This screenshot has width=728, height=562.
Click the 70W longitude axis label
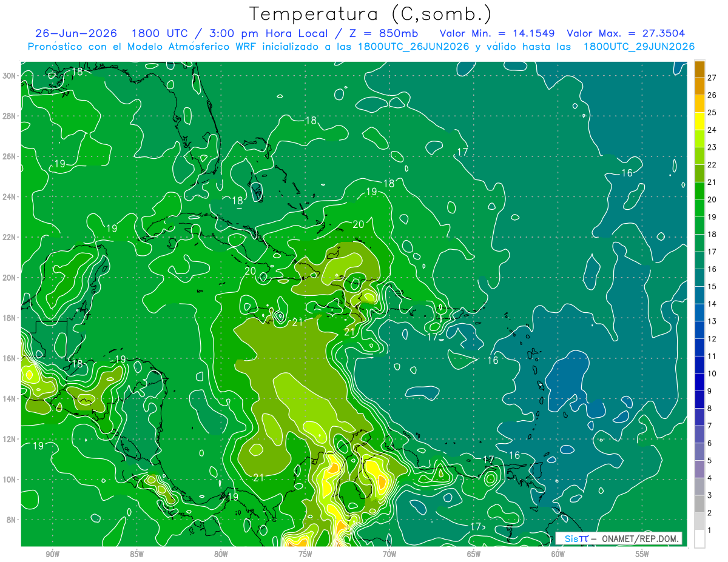[389, 554]
